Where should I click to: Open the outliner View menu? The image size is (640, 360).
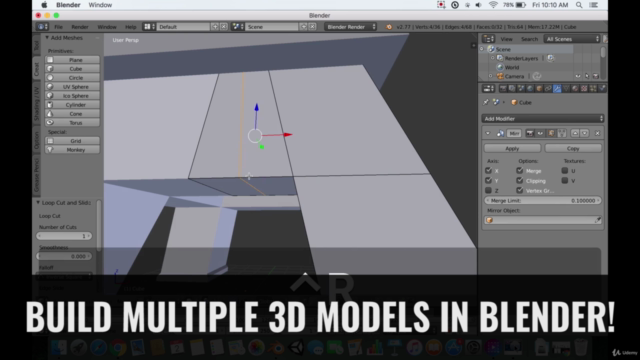507,39
